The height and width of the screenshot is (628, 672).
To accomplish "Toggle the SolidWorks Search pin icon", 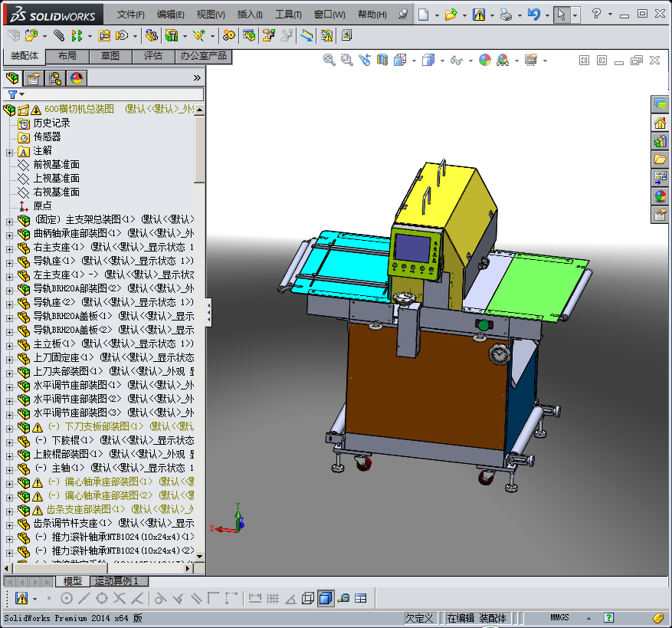I will click(402, 14).
